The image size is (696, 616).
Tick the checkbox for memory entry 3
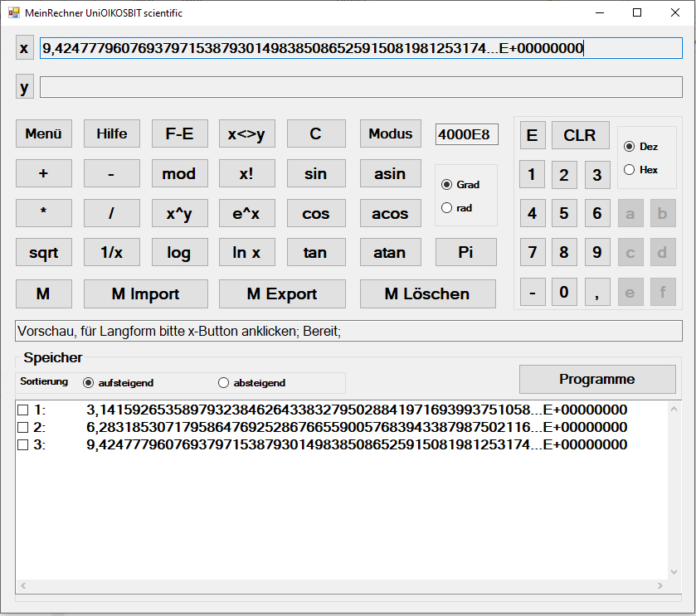pos(22,445)
